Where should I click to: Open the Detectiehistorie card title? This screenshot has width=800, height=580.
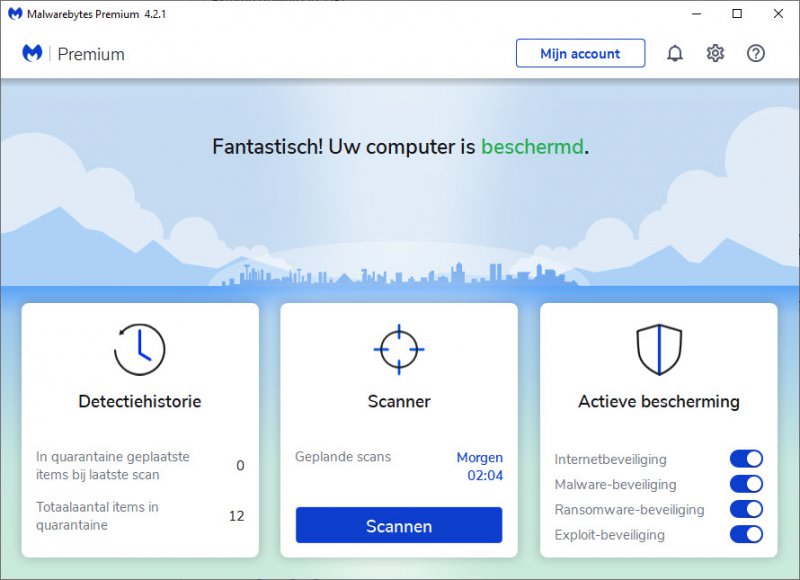[139, 401]
